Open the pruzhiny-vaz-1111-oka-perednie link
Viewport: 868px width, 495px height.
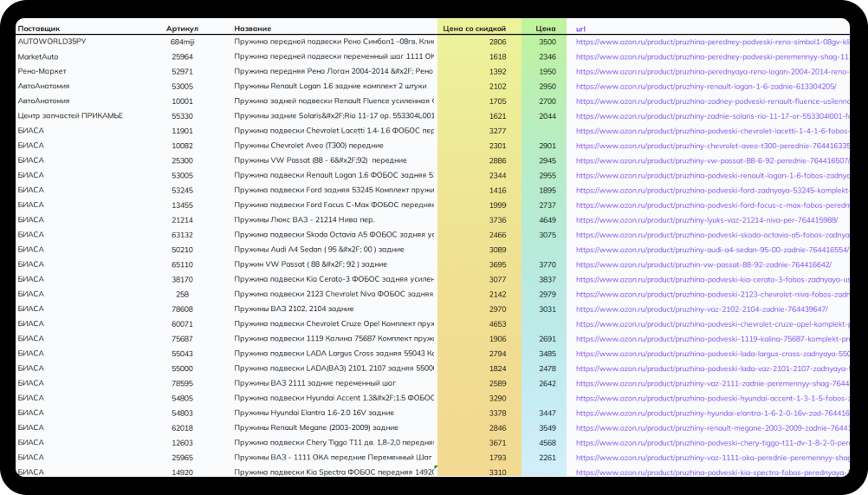[x=712, y=459]
